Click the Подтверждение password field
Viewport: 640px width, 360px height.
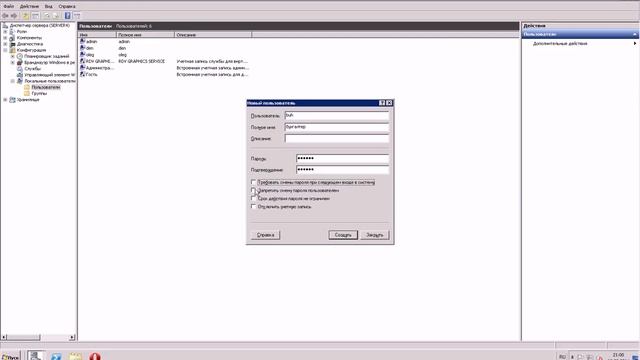tap(342, 170)
